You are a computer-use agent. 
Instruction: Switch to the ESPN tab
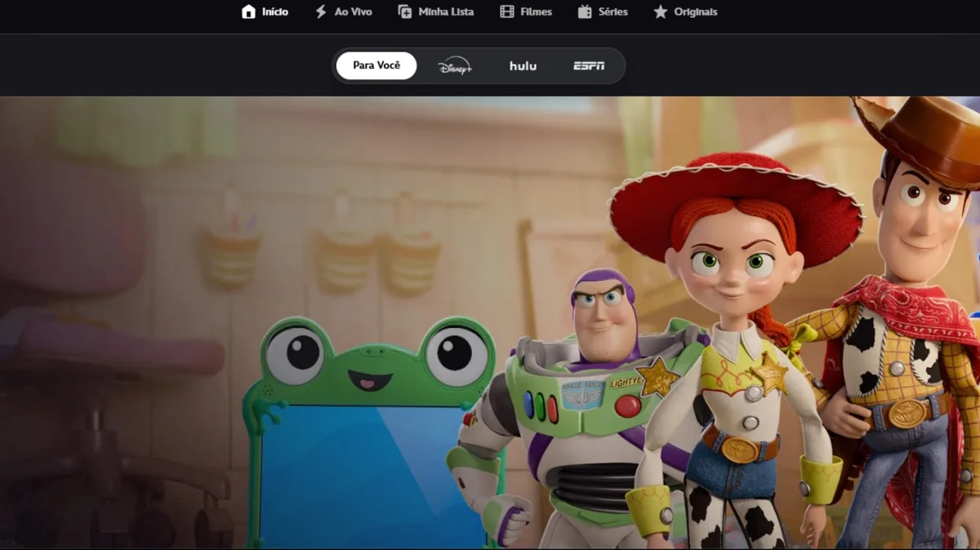(589, 66)
